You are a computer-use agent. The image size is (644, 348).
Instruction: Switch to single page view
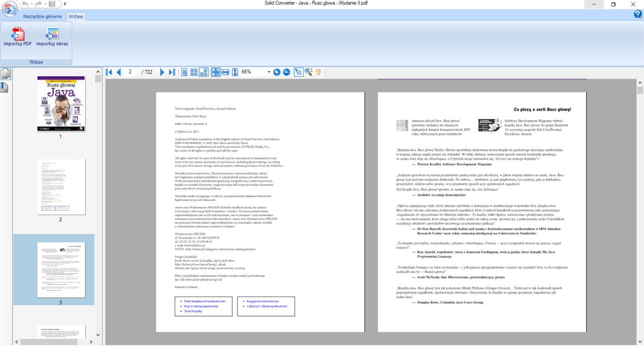coord(184,72)
